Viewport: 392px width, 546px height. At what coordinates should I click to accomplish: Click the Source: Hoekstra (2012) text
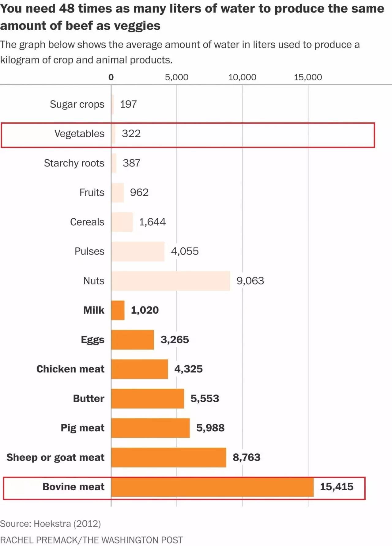coord(51,524)
